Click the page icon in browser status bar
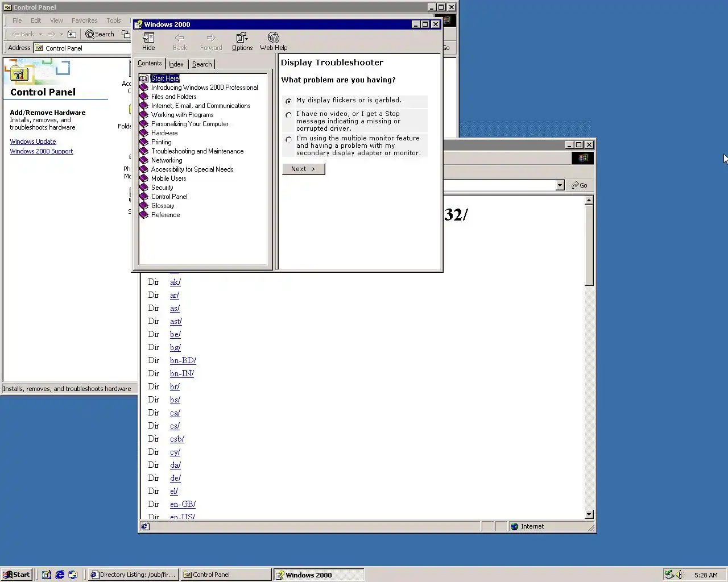This screenshot has width=728, height=582. [x=145, y=526]
